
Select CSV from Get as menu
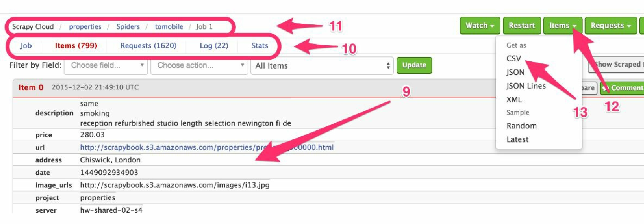click(514, 59)
